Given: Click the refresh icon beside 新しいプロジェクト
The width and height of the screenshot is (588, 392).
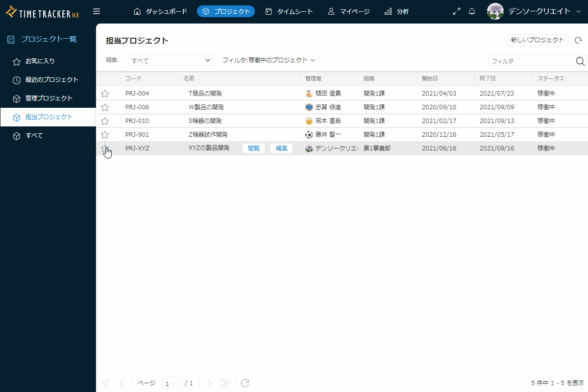Looking at the screenshot, I should tap(578, 41).
